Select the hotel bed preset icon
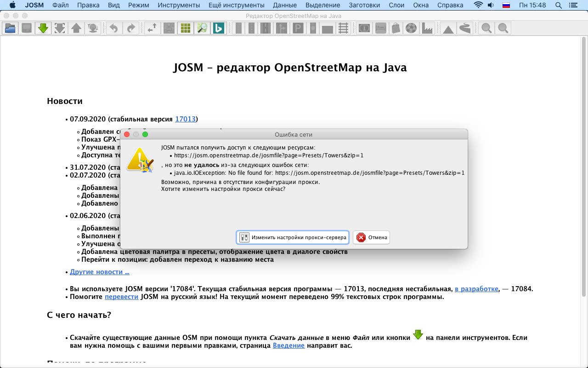This screenshot has height=368, width=588. (380, 28)
